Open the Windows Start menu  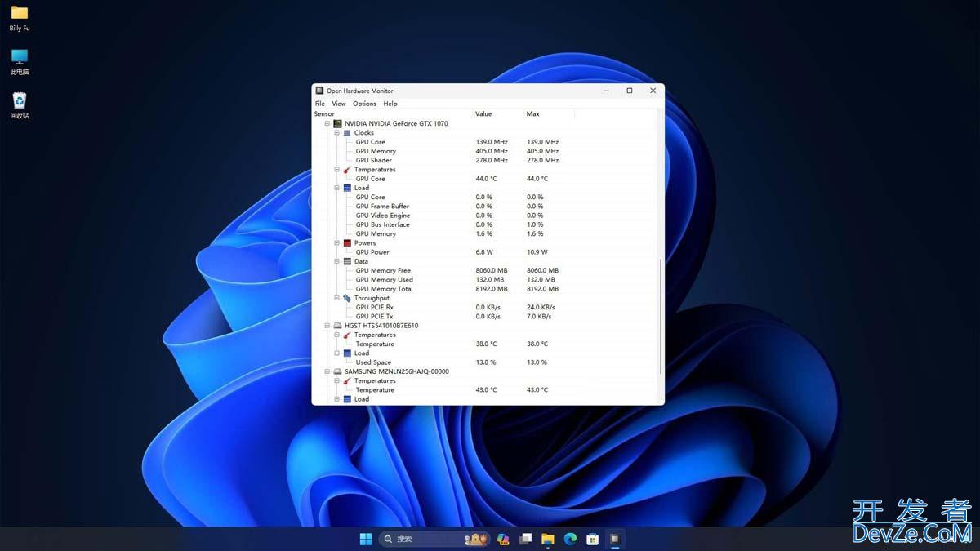click(366, 539)
